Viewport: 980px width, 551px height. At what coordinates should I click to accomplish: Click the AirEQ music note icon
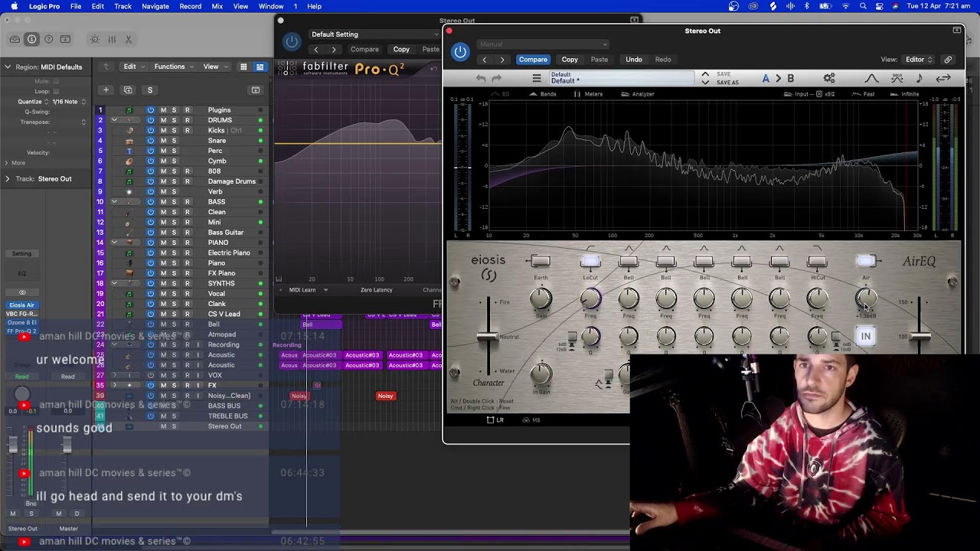coord(919,78)
